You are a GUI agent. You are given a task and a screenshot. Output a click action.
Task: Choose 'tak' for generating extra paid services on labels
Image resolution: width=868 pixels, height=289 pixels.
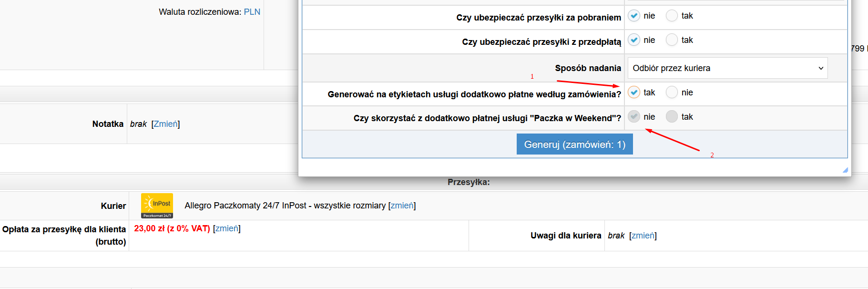634,93
